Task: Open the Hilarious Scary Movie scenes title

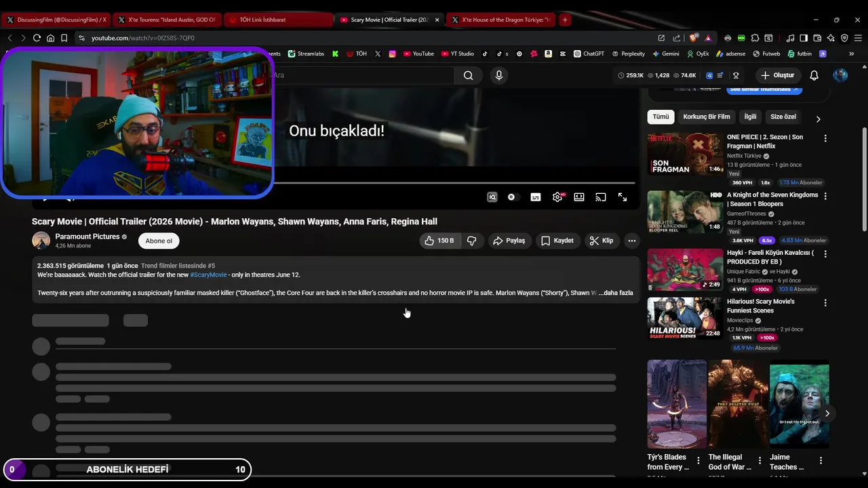Action: [761, 306]
